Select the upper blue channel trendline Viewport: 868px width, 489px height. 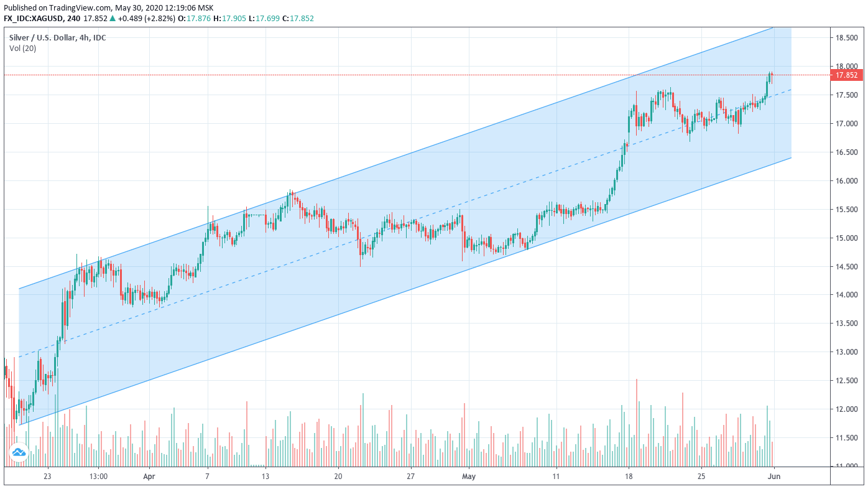click(405, 159)
